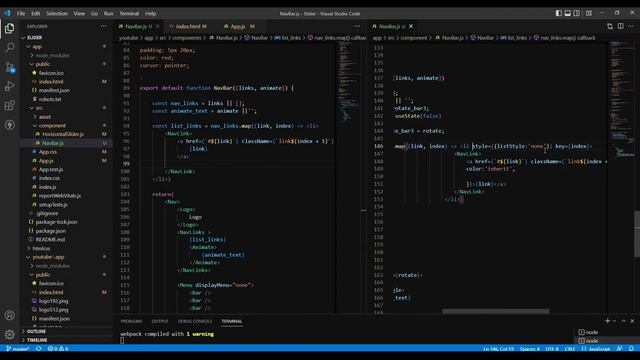This screenshot has width=640, height=360.
Task: Click the master branch indicator in status bar
Action: 18,349
